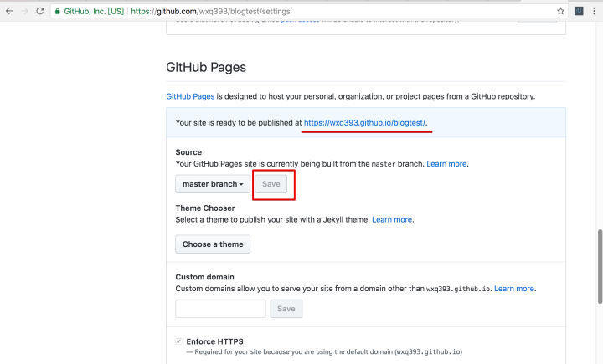This screenshot has height=364, width=603.
Task: Open Learn more link in Theme Chooser section
Action: [392, 219]
